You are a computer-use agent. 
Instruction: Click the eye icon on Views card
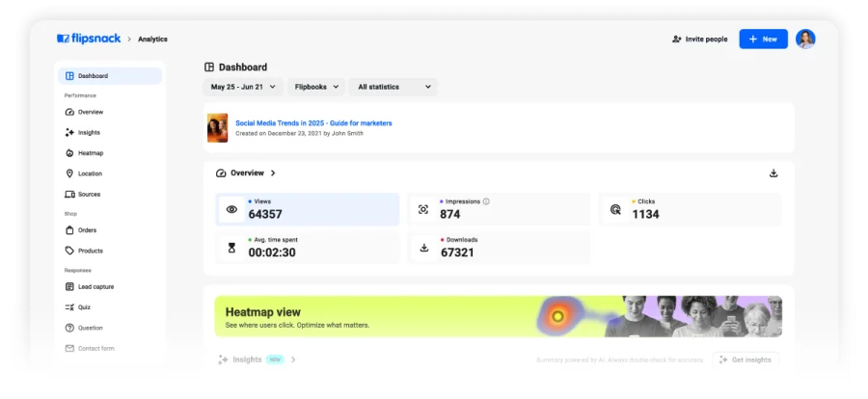click(x=231, y=209)
